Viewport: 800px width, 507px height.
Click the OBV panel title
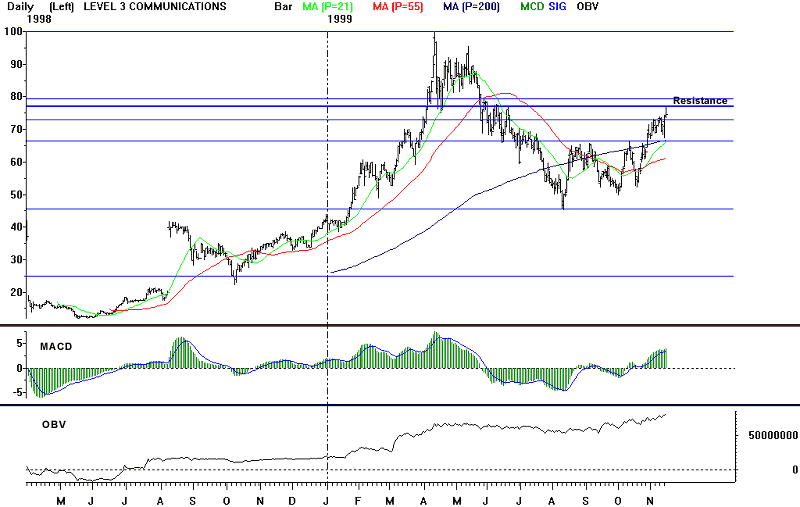(54, 424)
